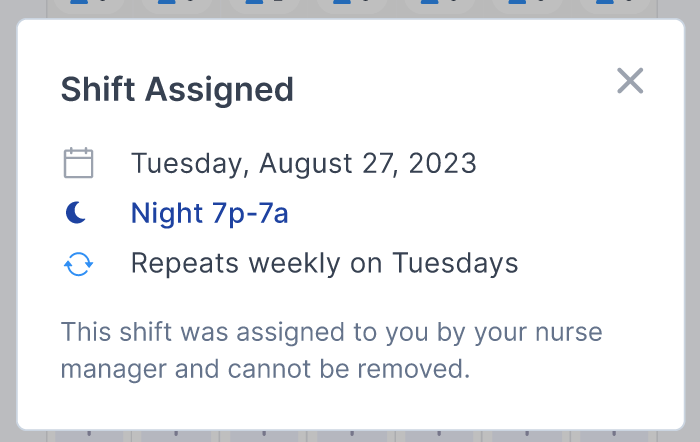Click the crescent moon night shift icon
This screenshot has width=700, height=442.
(76, 212)
